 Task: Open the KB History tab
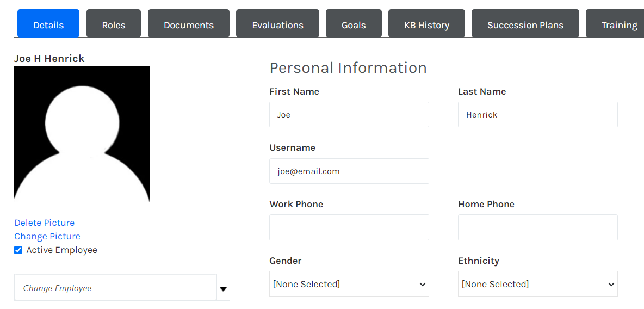[x=427, y=23]
